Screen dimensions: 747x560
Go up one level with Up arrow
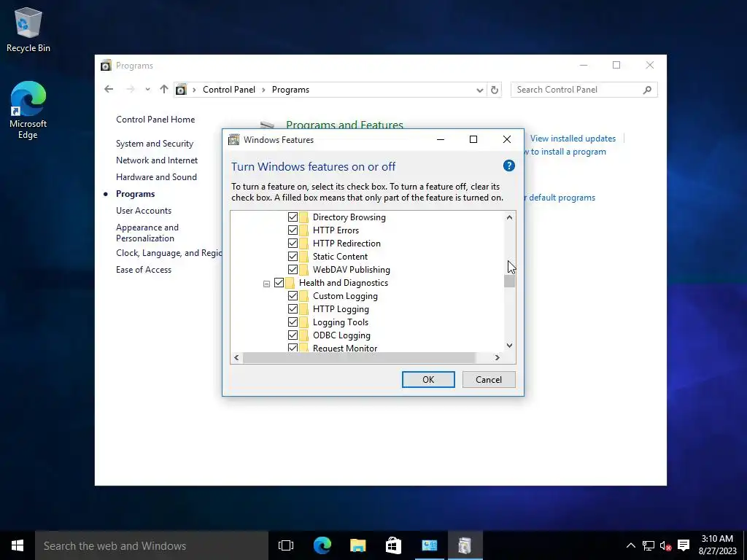pos(164,89)
